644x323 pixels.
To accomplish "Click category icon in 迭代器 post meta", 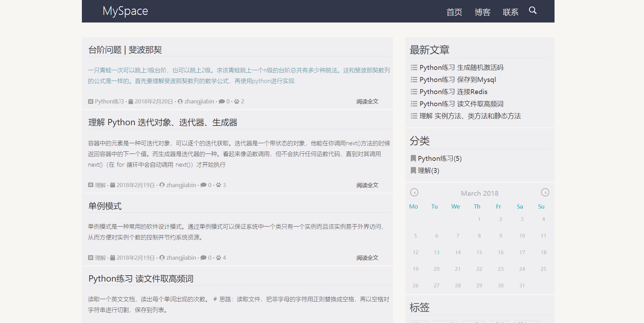I will coord(91,185).
